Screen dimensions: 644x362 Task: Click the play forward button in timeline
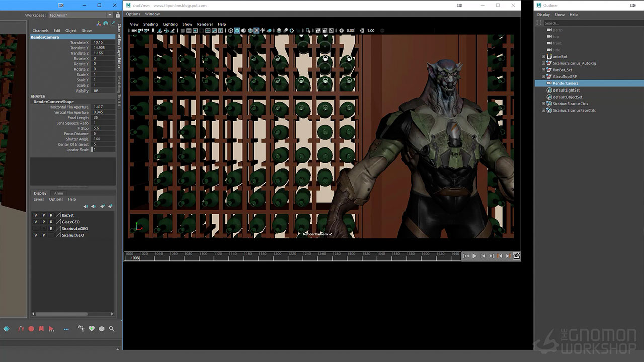[474, 256]
